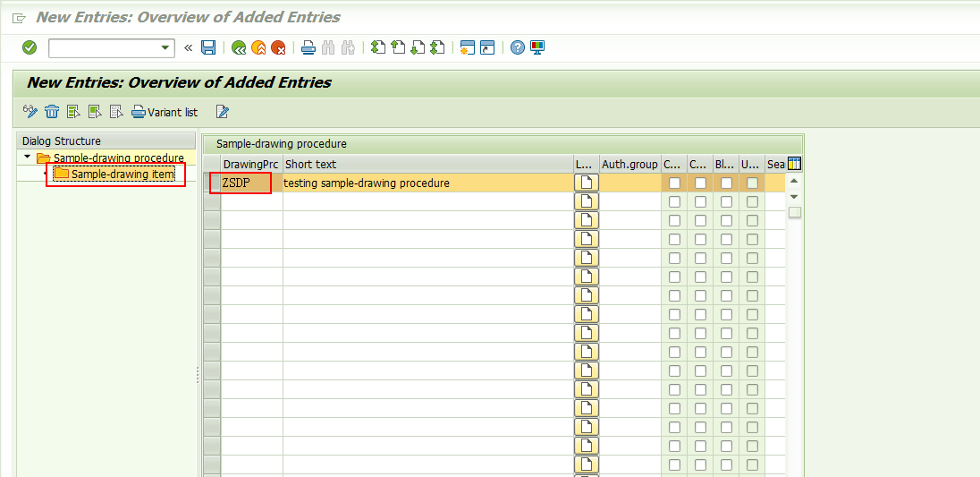Click the 'testing sample-drawing procedure' short text
This screenshot has width=980, height=477.
pyautogui.click(x=367, y=183)
